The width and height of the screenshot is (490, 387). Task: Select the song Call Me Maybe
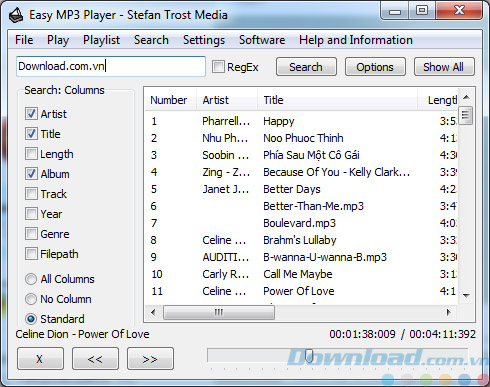[x=298, y=274]
